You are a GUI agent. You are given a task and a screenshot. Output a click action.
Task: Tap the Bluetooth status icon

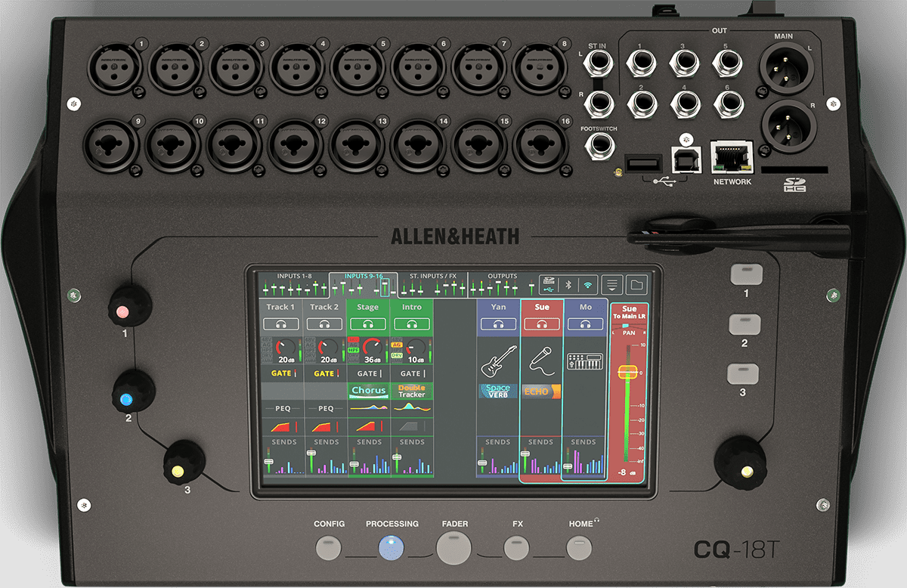[569, 285]
